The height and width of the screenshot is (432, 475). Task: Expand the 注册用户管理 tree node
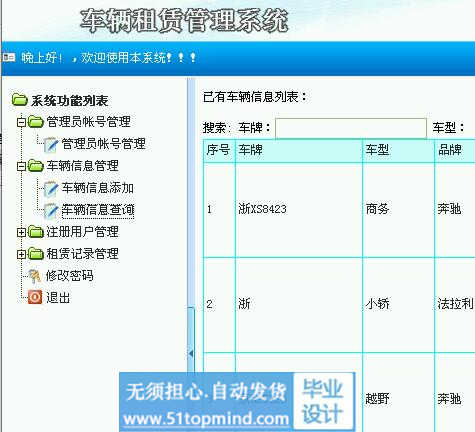tap(21, 232)
